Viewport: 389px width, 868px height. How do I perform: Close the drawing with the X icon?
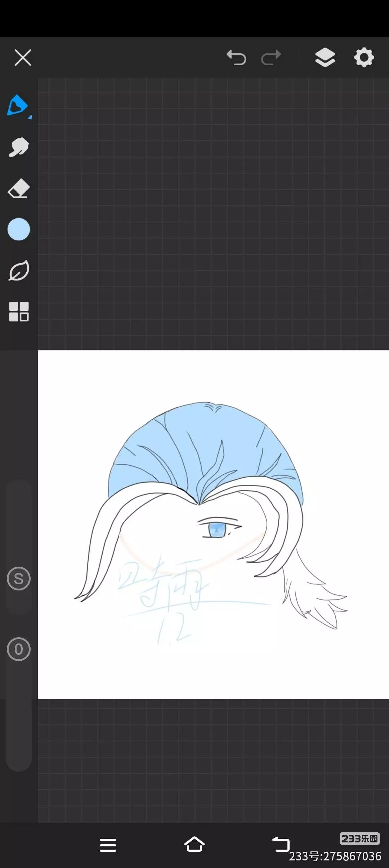tap(23, 58)
